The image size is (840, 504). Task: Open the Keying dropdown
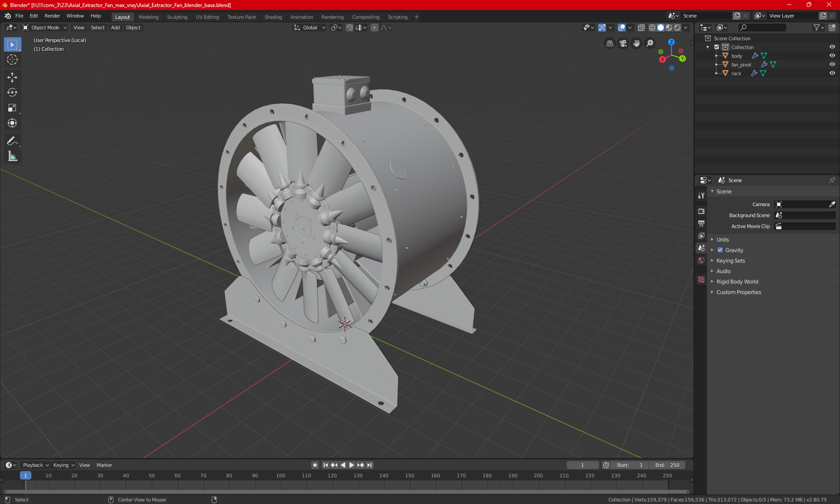point(63,465)
